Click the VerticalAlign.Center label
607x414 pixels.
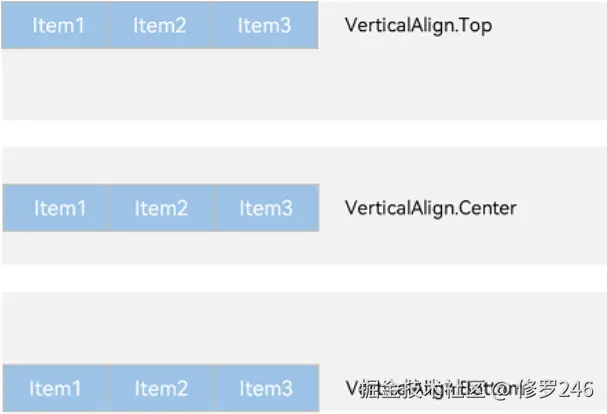pyautogui.click(x=430, y=208)
